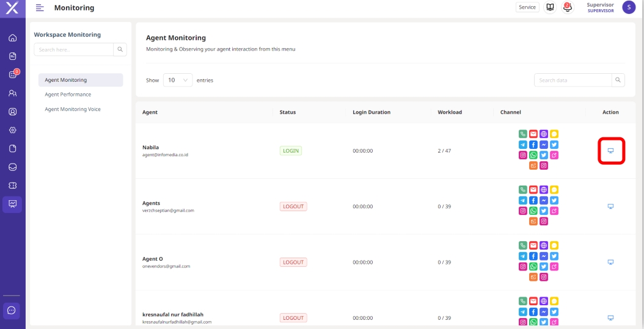Image resolution: width=644 pixels, height=329 pixels.
Task: Click the workspace search magnifier button
Action: 120,49
